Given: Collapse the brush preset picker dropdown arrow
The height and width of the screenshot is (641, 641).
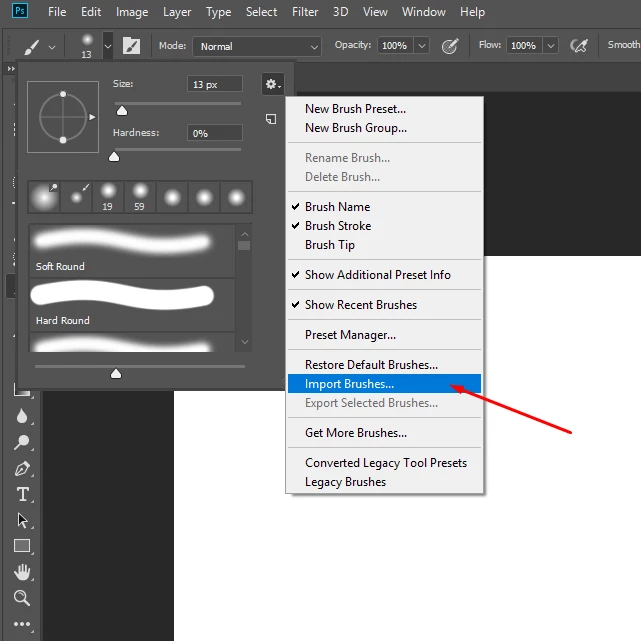Looking at the screenshot, I should pyautogui.click(x=108, y=46).
